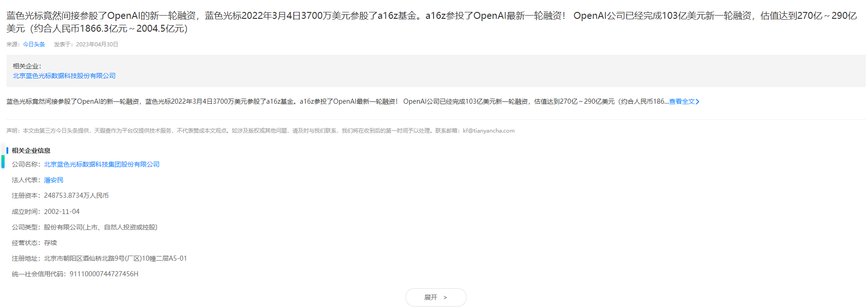Click the article summary paragraph text
The width and height of the screenshot is (868, 307).
point(337,101)
